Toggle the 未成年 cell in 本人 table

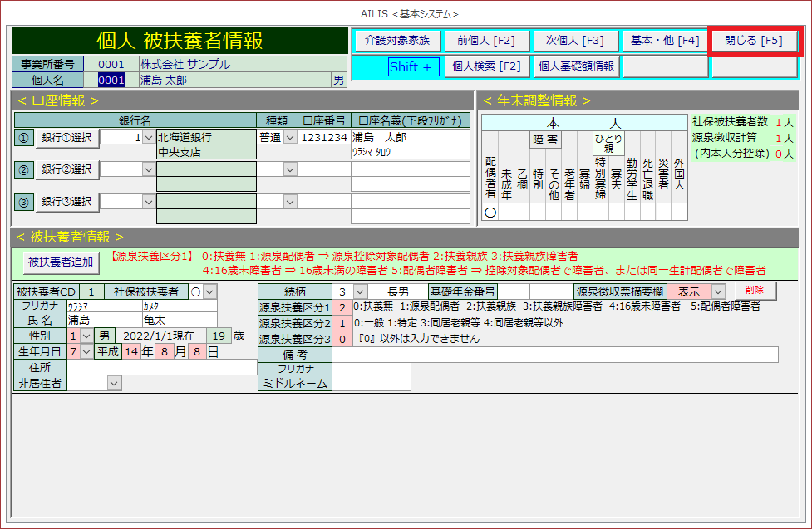point(506,212)
